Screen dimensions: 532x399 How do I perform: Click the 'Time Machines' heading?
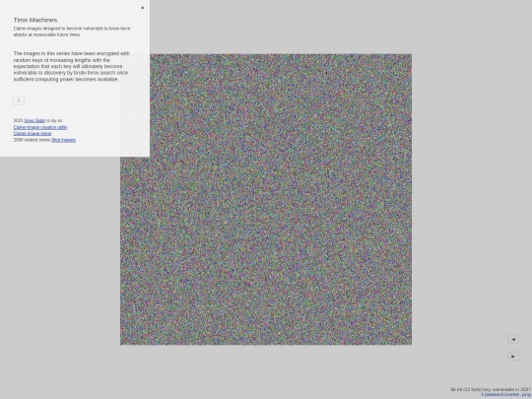click(x=35, y=20)
